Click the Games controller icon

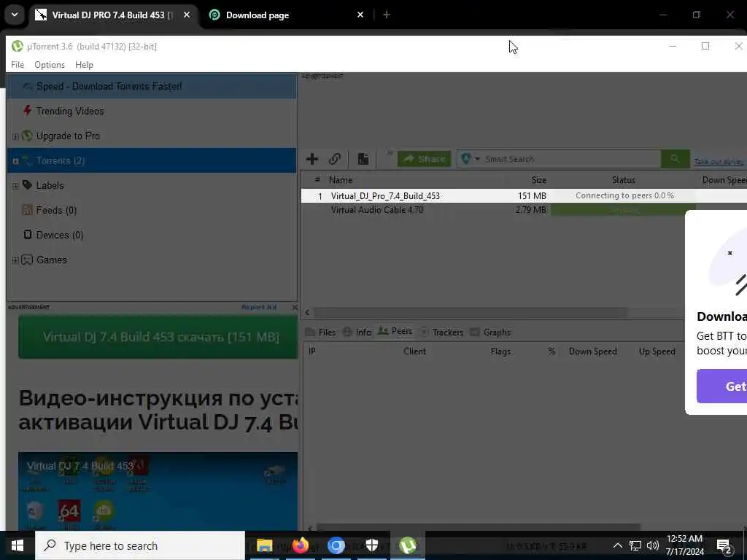(x=27, y=260)
